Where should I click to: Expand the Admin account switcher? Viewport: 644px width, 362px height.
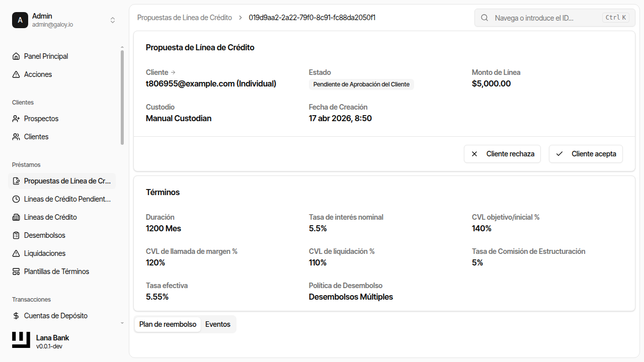point(113,20)
